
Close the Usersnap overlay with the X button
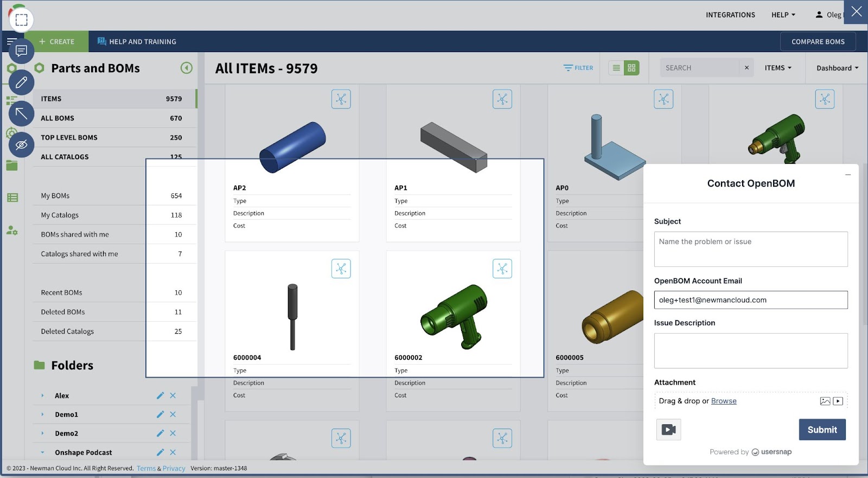[856, 12]
